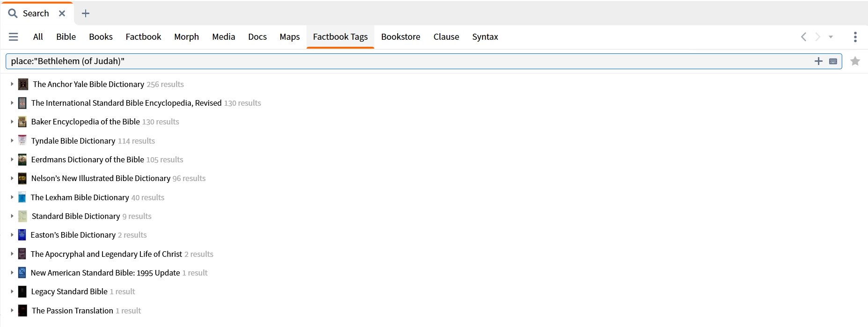Expand New American Standard Bible results
This screenshot has width=868, height=327.
point(12,273)
